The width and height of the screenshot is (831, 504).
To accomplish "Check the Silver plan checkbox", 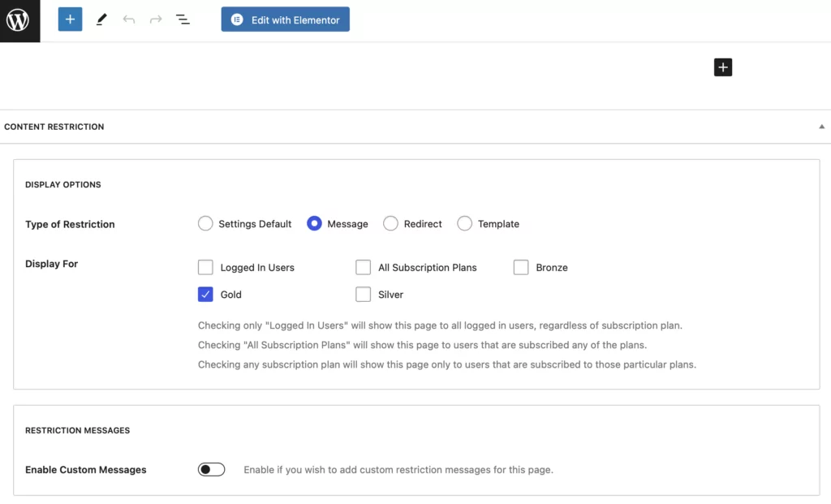I will coord(363,294).
